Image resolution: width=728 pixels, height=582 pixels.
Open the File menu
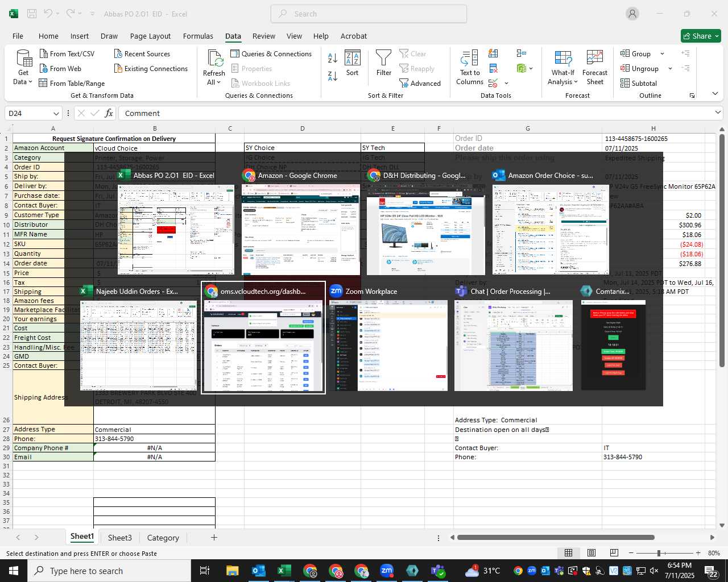click(x=18, y=36)
